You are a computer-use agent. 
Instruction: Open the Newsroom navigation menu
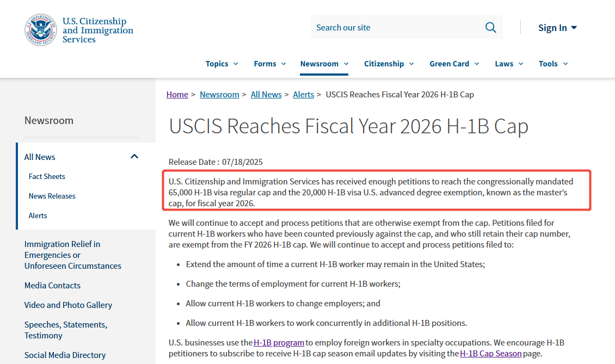[324, 64]
